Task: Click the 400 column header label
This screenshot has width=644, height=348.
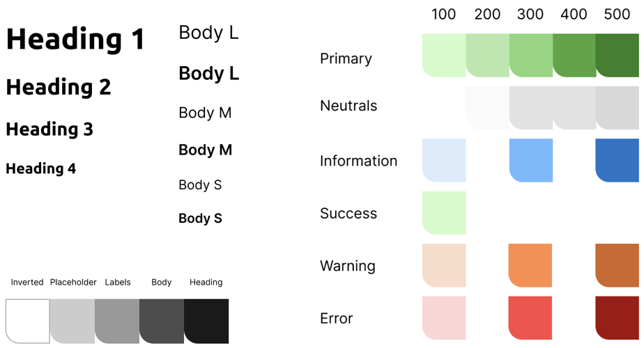Action: click(x=574, y=15)
